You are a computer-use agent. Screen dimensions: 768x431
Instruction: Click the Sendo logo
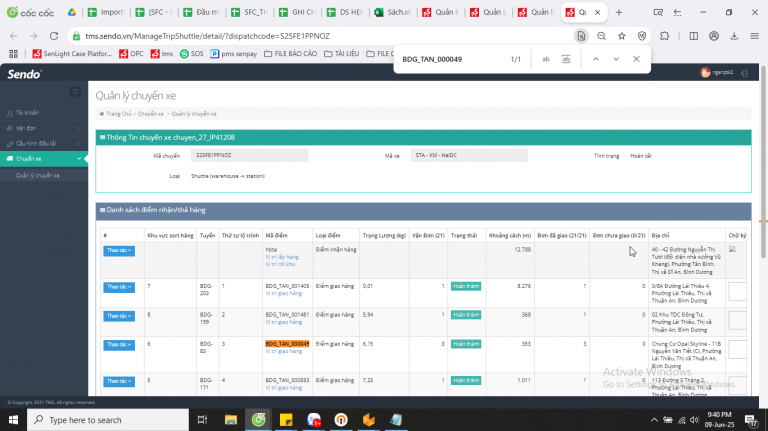click(24, 74)
